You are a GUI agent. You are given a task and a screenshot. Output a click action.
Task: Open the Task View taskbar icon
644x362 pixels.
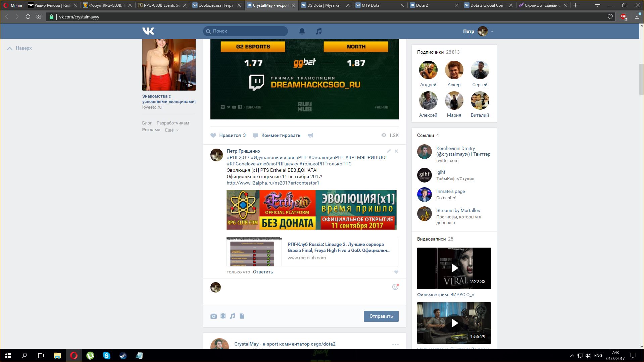[x=40, y=356]
